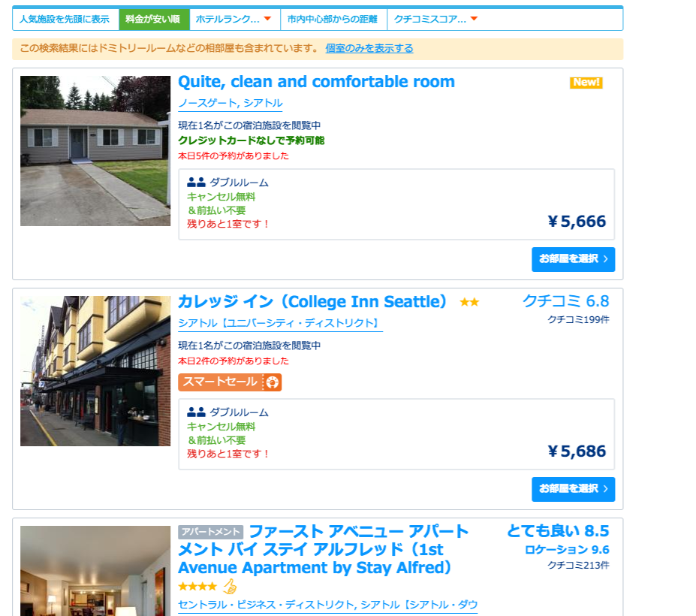Image resolution: width=696 pixels, height=616 pixels.
Task: Select the 料金が安い順 sort tab
Action: tap(152, 20)
